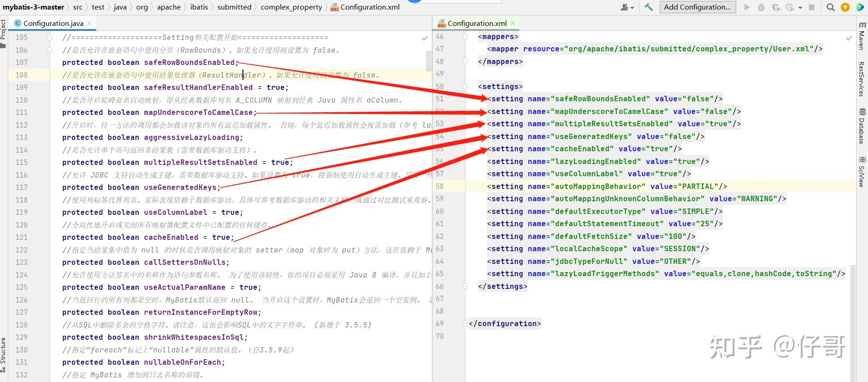
Task: Open the Database tool window
Action: [861, 126]
